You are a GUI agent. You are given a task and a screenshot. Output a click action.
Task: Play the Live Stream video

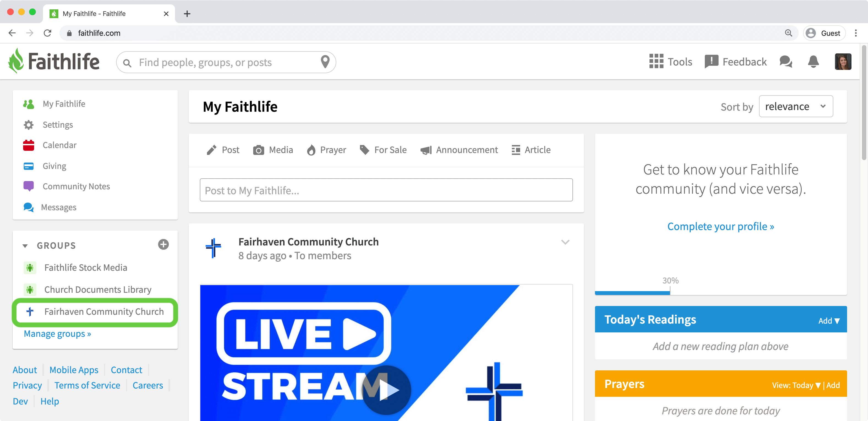click(x=386, y=390)
